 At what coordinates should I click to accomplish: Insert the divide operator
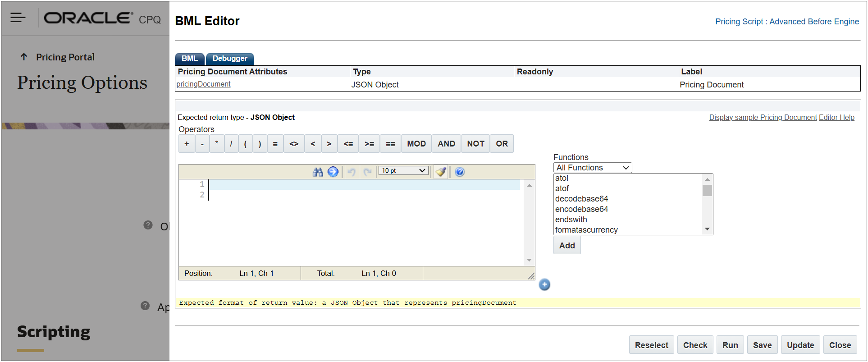pos(231,144)
